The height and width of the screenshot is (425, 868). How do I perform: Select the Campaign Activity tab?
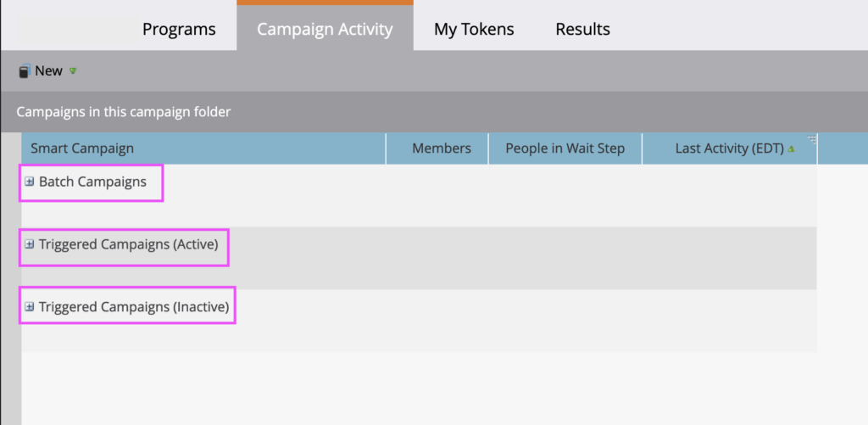pos(325,29)
